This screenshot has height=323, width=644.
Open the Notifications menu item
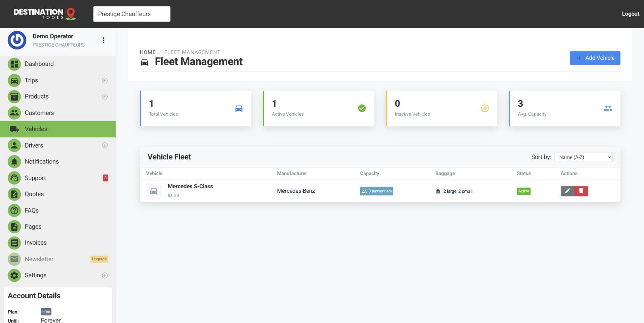tap(58, 161)
